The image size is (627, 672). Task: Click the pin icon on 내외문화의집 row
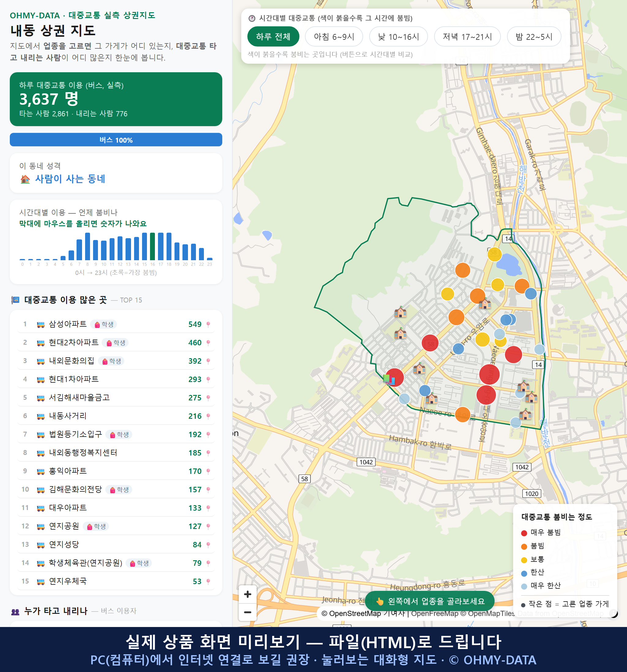pos(208,361)
